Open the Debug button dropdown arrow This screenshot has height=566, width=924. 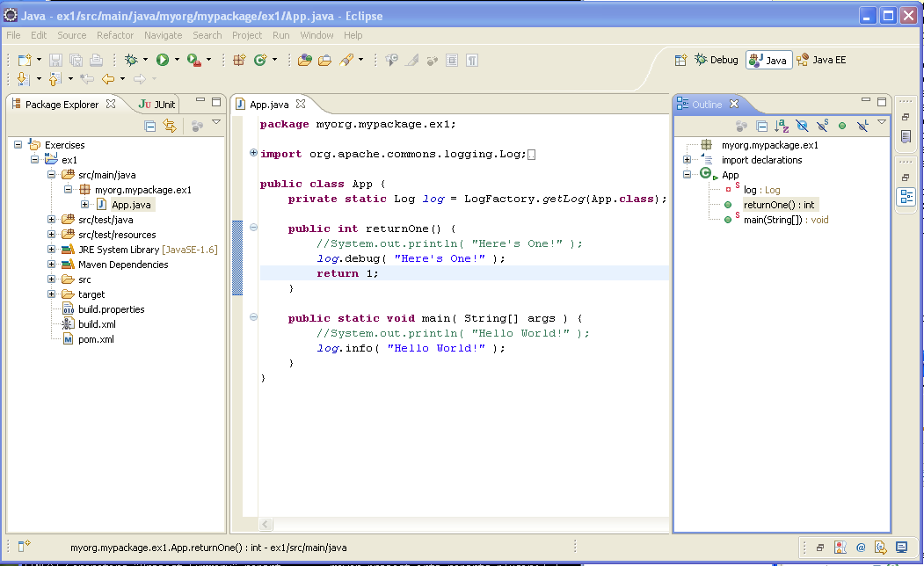pos(146,60)
